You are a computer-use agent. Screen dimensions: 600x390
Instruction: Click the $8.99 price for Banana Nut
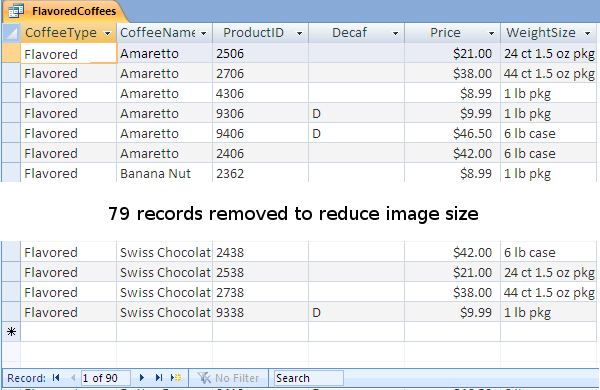coord(453,173)
